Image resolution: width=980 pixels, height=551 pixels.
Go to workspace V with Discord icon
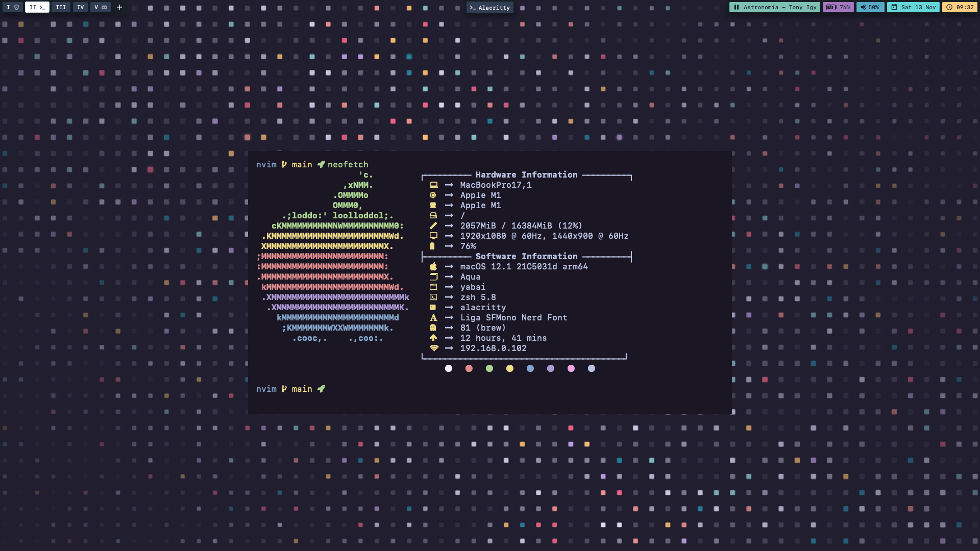tap(101, 7)
